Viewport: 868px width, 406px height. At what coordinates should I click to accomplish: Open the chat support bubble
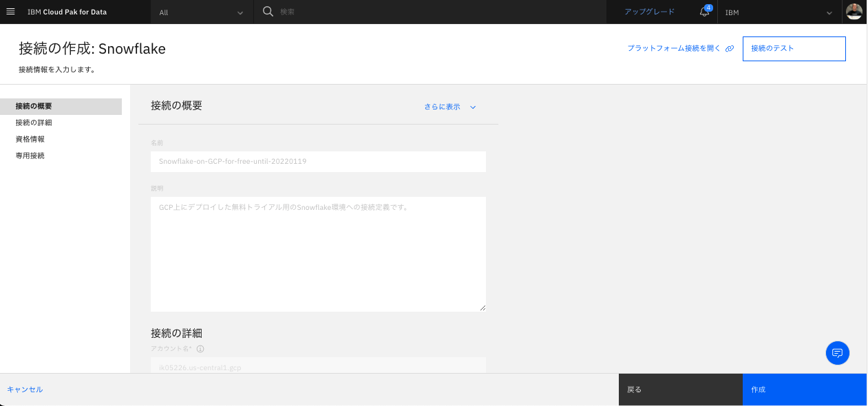(838, 353)
